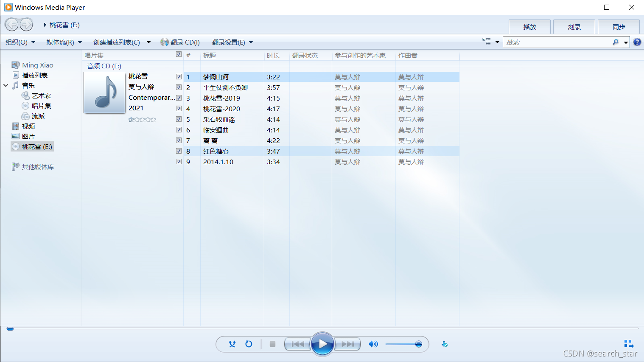Uncheck the checkbox for track 红色糖心
Screen dimensions: 644x362
(x=179, y=151)
